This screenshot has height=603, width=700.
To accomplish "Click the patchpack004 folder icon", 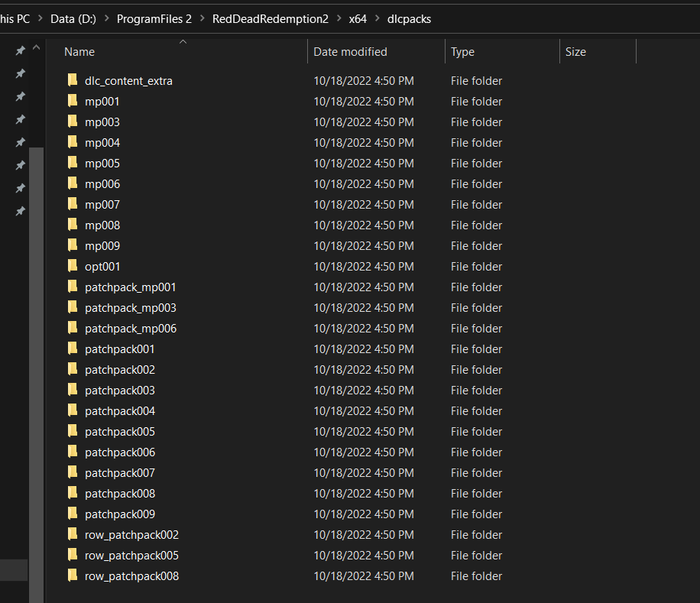I will click(73, 410).
